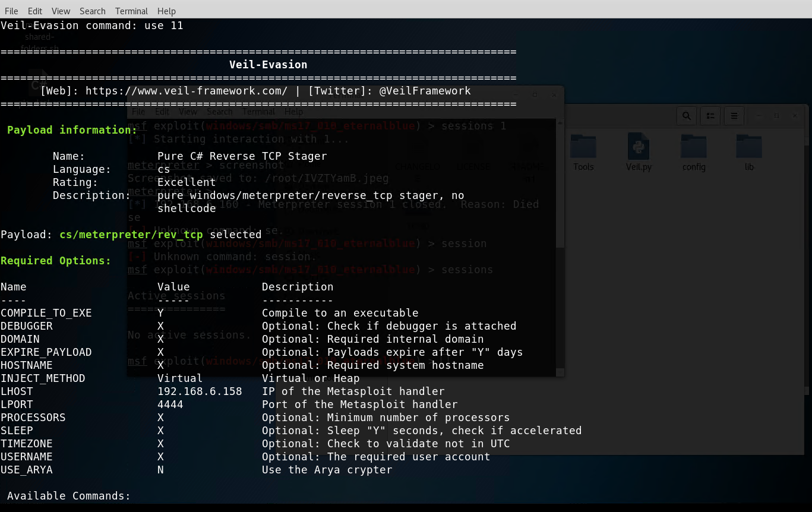
Task: Click the 'Available Commands:' heading
Action: click(69, 496)
